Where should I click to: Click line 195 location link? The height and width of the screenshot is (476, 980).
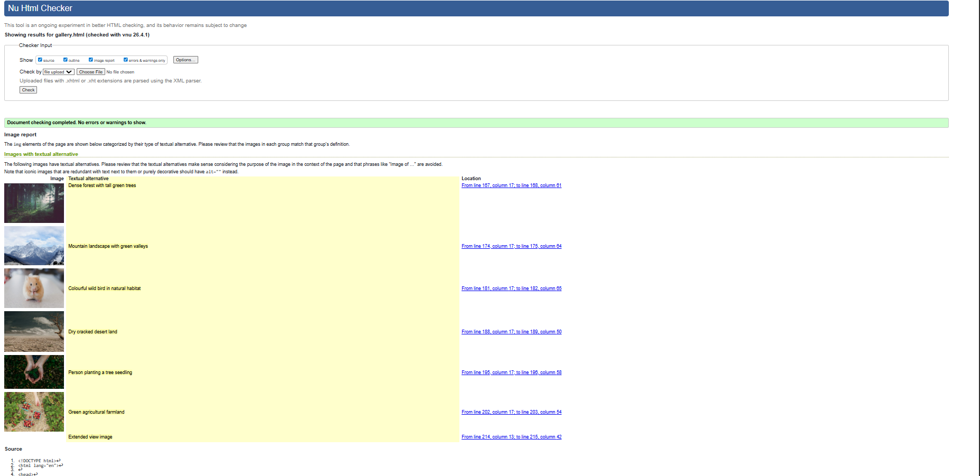511,372
